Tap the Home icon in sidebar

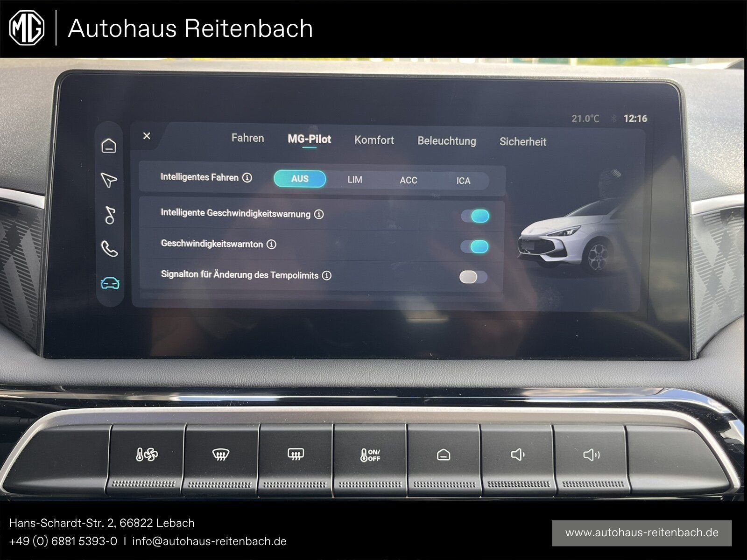[109, 146]
